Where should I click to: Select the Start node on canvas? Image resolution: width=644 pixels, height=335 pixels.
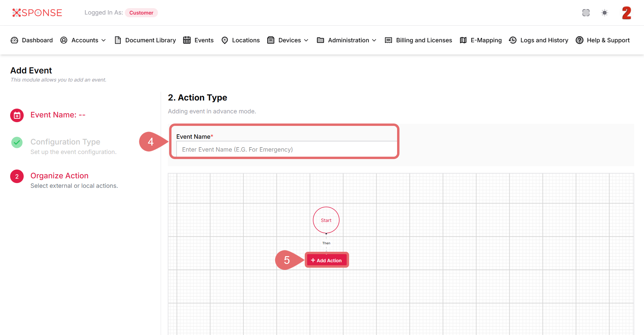[326, 220]
